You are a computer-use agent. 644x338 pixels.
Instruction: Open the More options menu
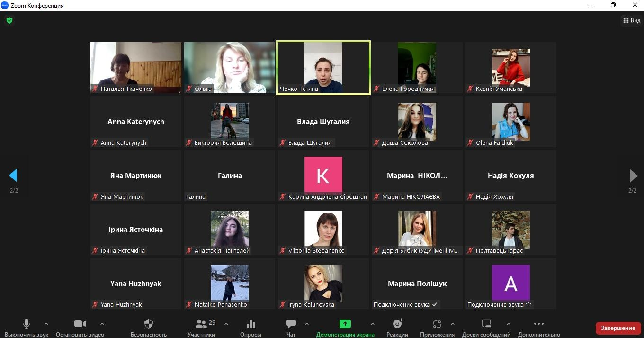click(538, 324)
